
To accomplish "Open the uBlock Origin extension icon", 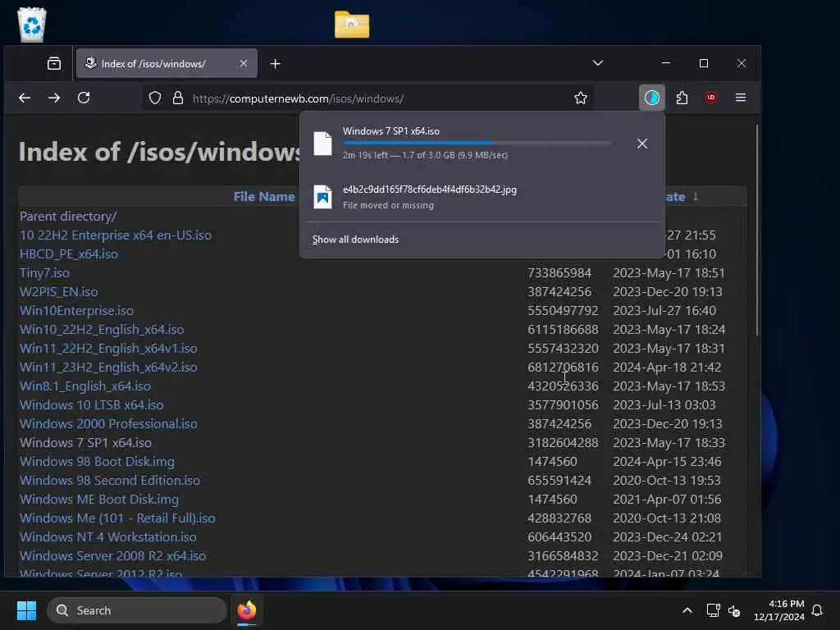I will point(711,98).
